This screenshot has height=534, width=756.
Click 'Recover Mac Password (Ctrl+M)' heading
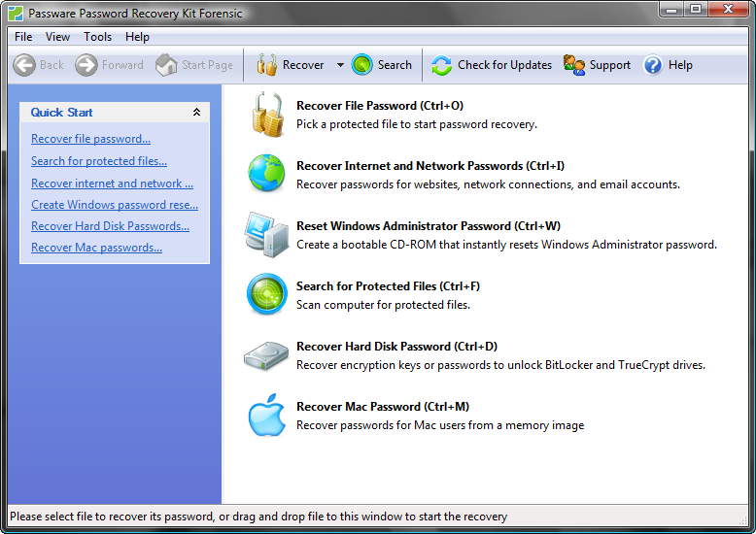pos(383,407)
